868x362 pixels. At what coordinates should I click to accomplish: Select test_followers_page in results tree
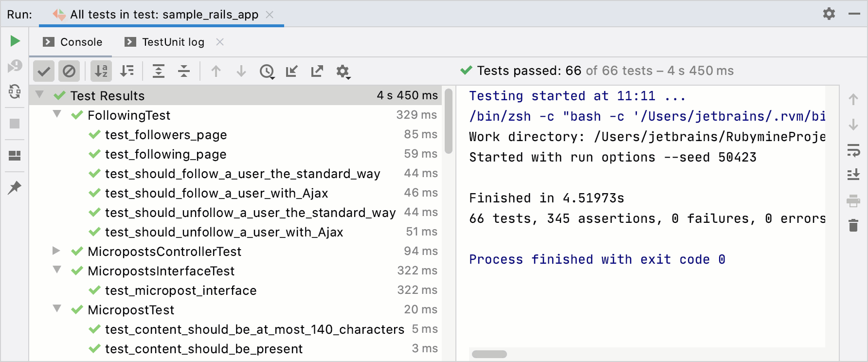pyautogui.click(x=166, y=135)
